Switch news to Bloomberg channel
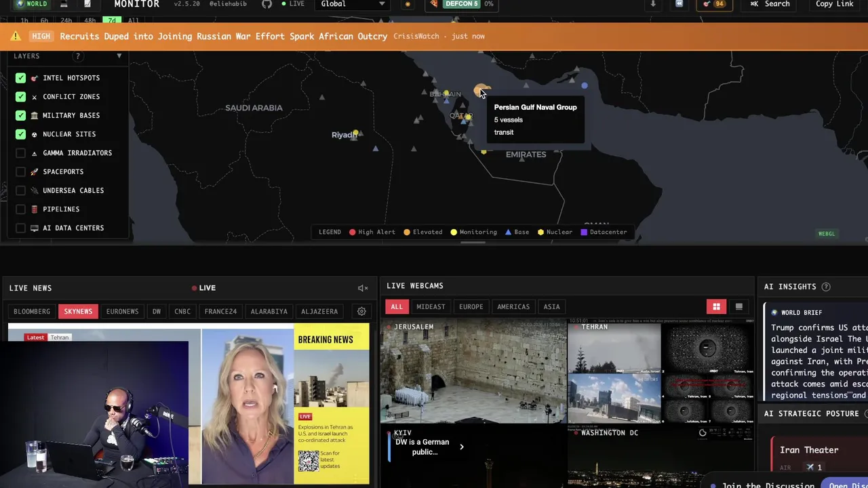This screenshot has height=488, width=868. [x=32, y=311]
